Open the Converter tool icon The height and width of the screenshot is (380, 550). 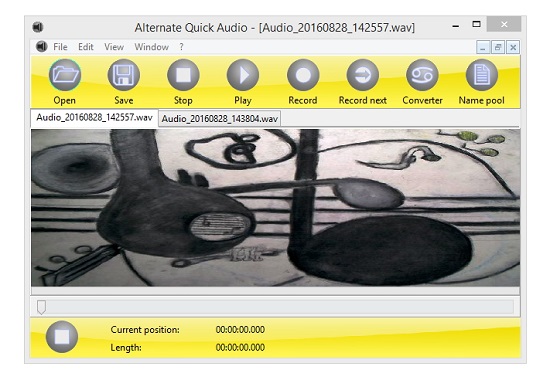[422, 75]
